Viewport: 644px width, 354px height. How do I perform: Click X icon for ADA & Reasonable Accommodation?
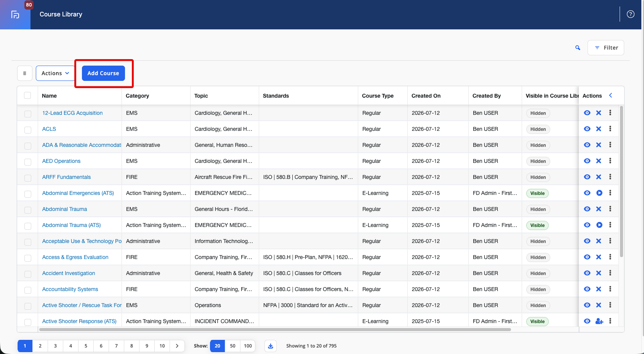(599, 145)
